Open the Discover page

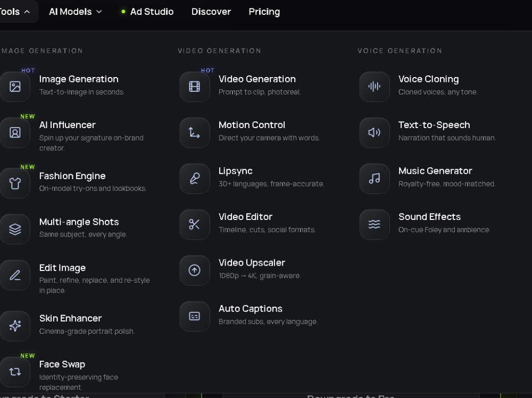pyautogui.click(x=211, y=12)
